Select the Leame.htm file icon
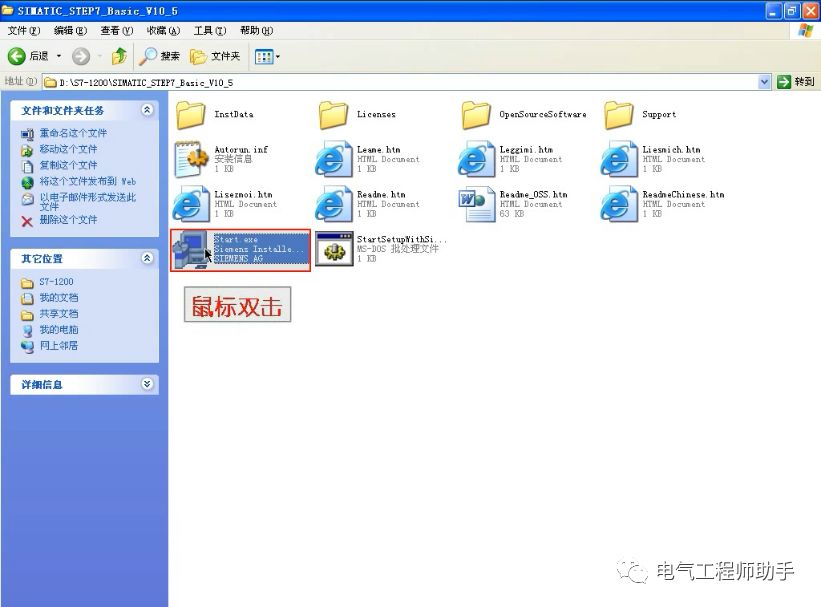 coord(334,159)
